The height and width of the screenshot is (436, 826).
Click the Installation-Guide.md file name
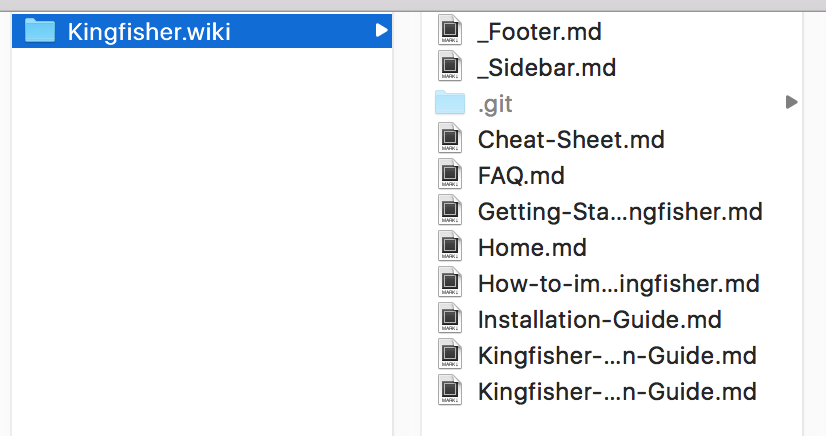coord(599,320)
